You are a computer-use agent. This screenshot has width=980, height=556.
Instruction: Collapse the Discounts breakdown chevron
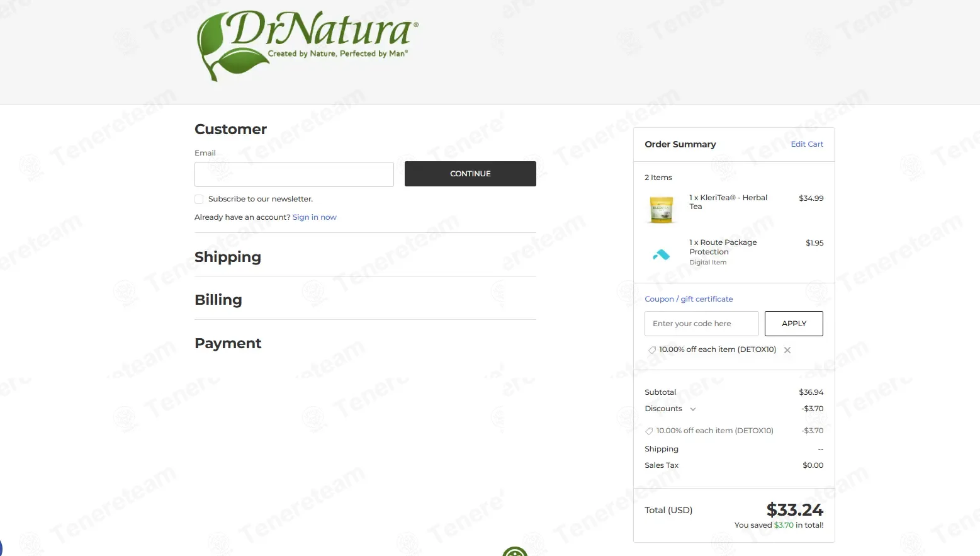click(x=693, y=409)
